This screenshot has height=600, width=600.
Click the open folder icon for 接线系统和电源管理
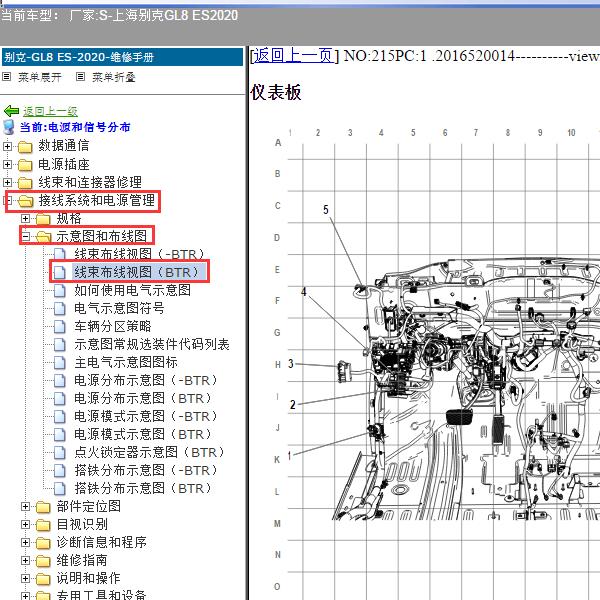(x=26, y=201)
